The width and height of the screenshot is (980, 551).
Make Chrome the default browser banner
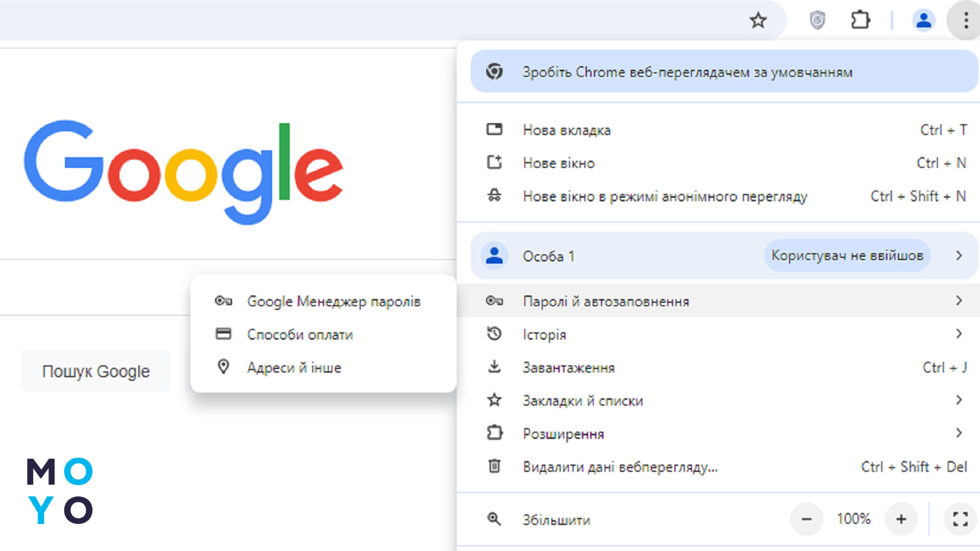tap(724, 71)
